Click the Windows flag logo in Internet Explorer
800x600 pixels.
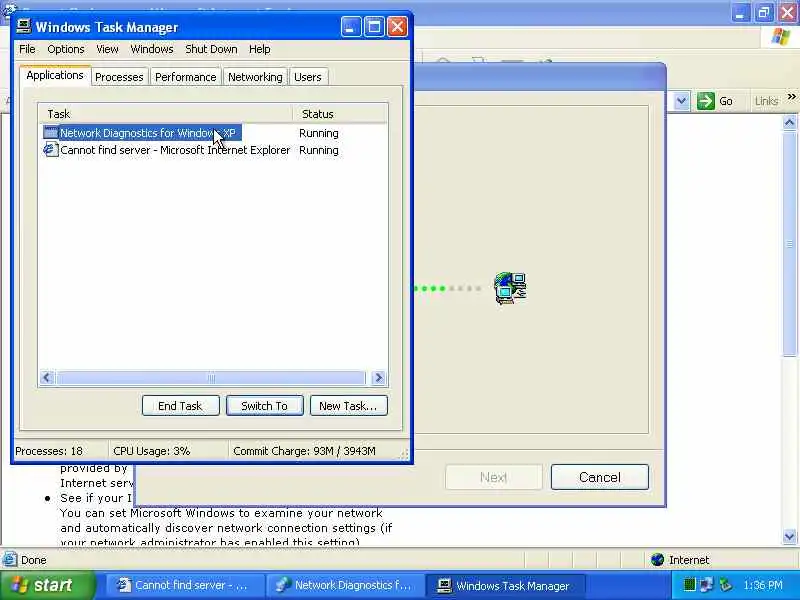point(781,37)
